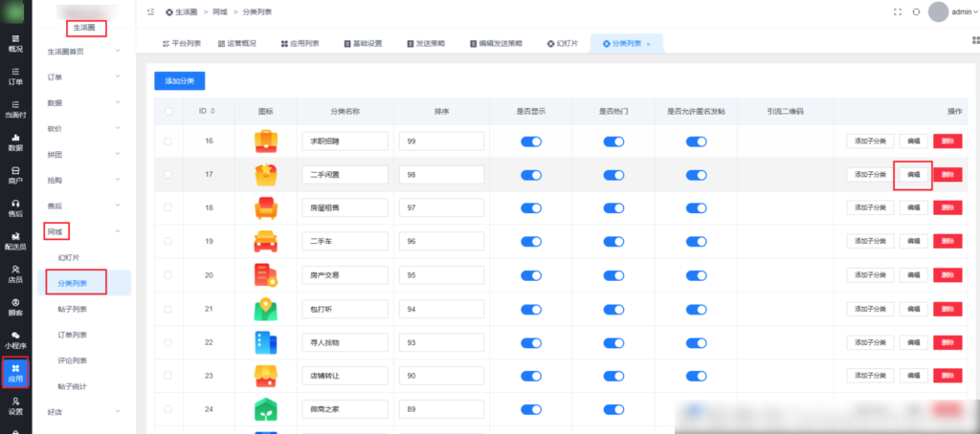
Task: Open 商户 merchants in the left sidebar
Action: point(15,175)
